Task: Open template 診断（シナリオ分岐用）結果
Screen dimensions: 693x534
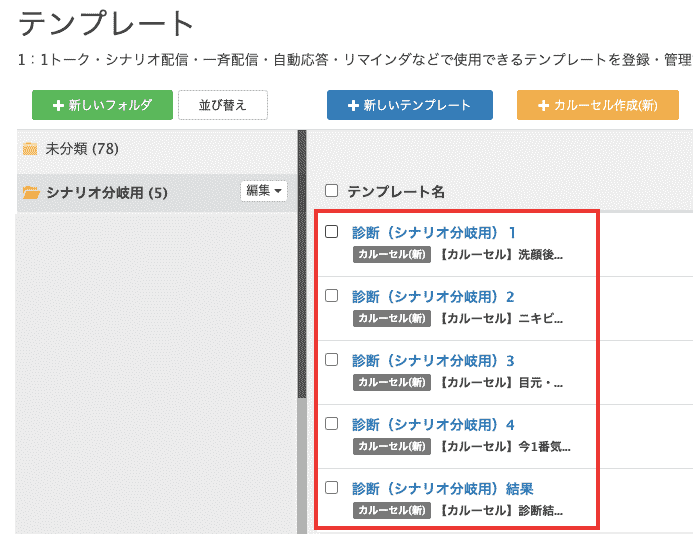Action: (442, 489)
